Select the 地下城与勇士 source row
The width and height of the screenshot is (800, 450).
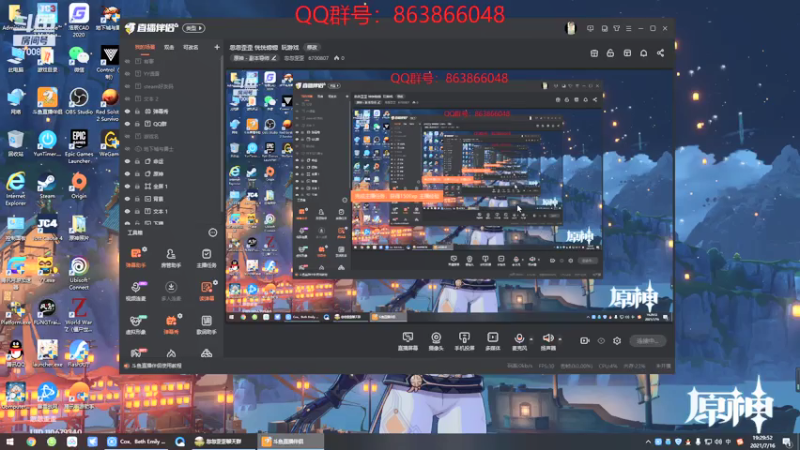(x=170, y=148)
